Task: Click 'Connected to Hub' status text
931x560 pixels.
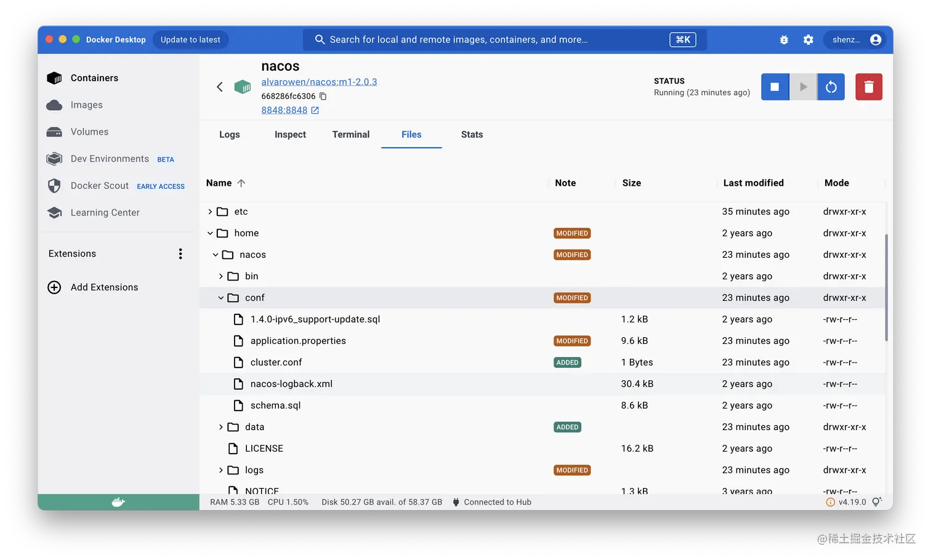Action: tap(498, 502)
